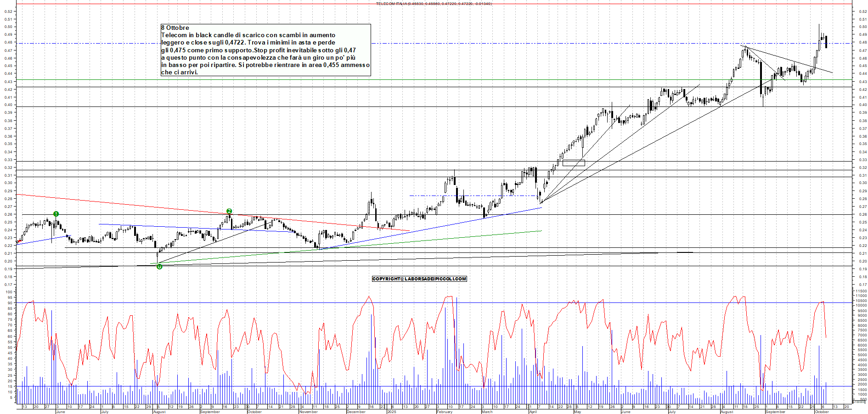
Task: Click the COPYRIGHT@LABORSADEIPICCOLI.COM label
Action: pos(419,279)
